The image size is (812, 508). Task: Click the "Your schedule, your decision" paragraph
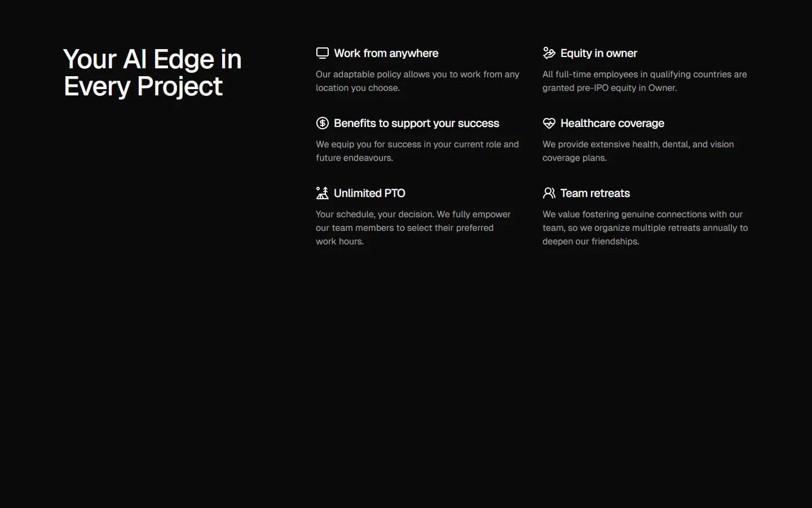413,227
